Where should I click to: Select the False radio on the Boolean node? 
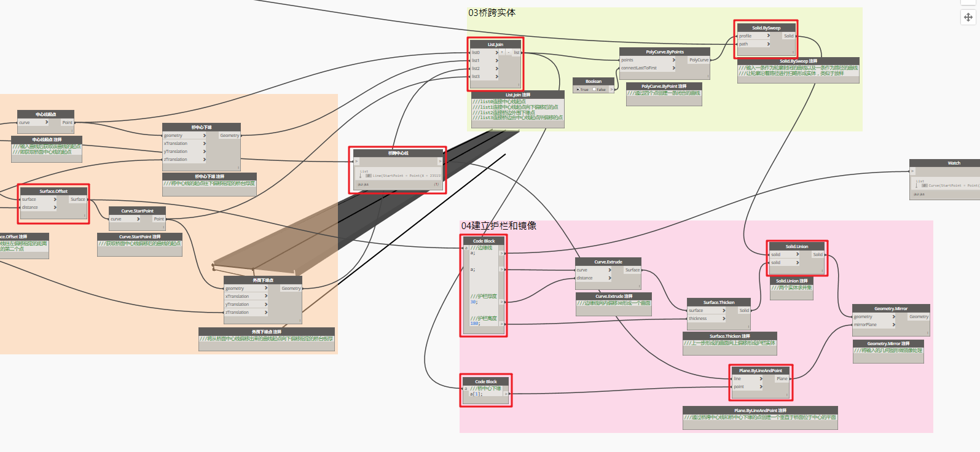click(x=594, y=90)
